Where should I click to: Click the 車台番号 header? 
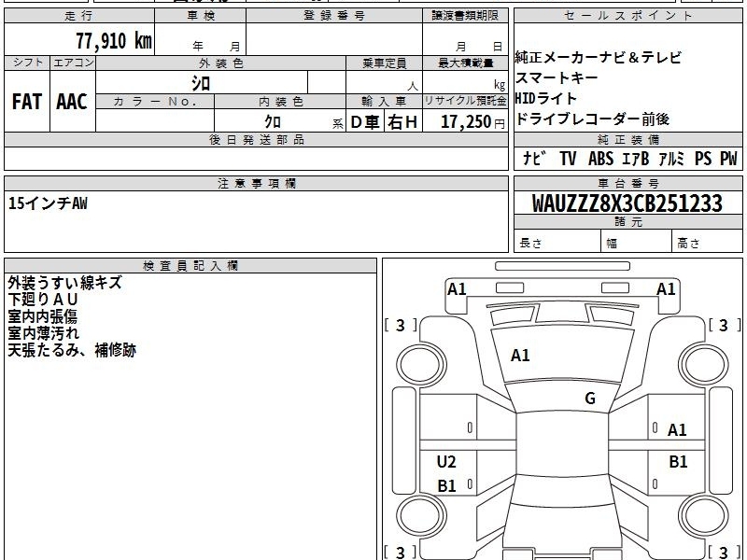click(627, 184)
